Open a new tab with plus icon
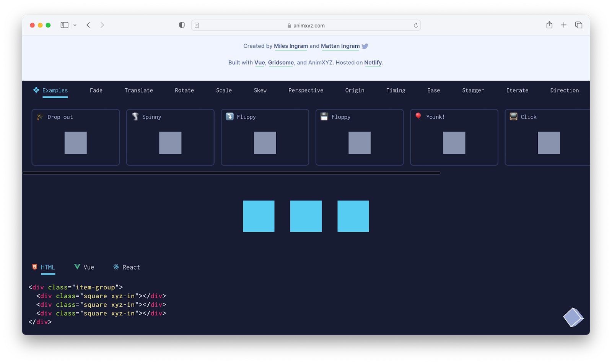612x364 pixels. 564,25
